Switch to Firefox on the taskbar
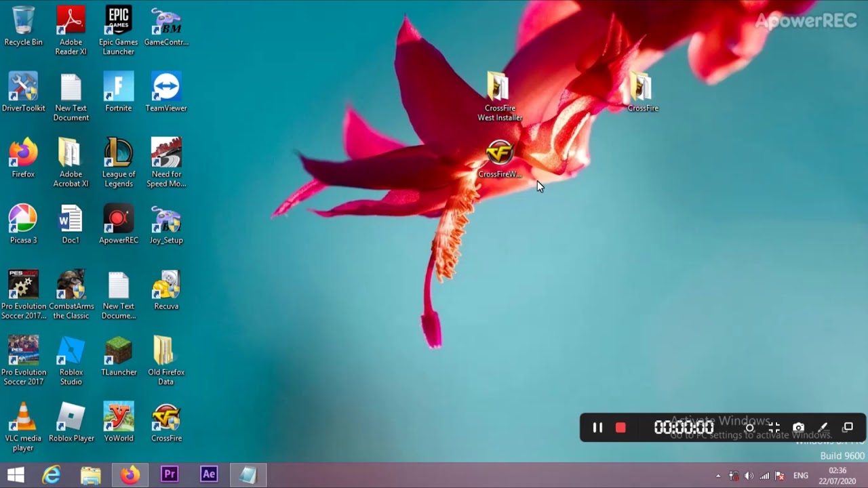The height and width of the screenshot is (488, 868). 130,475
